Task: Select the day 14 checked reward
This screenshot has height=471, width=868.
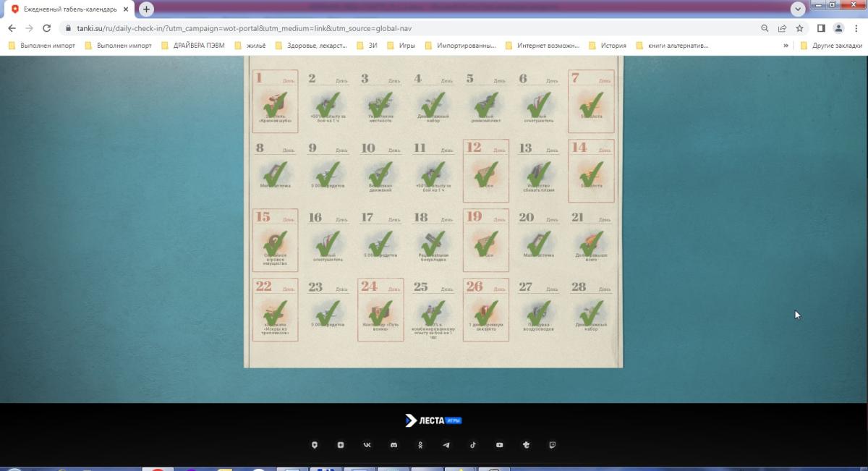Action: point(591,171)
